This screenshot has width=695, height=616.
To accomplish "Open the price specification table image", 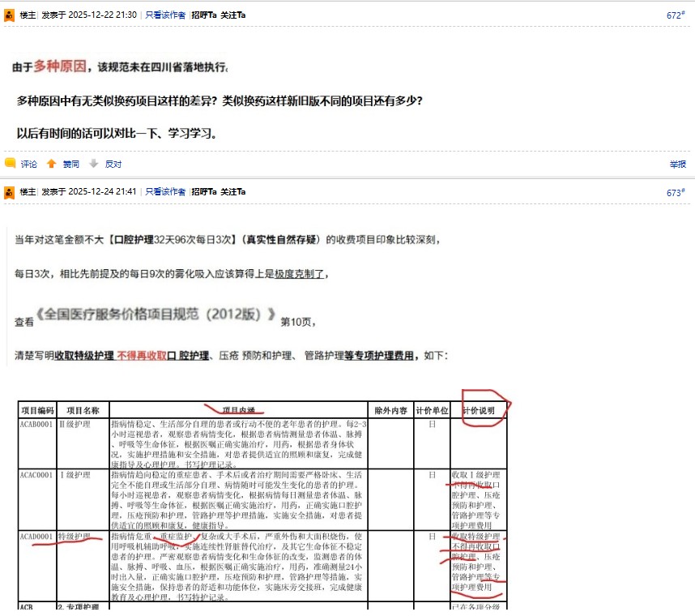I will point(263,503).
